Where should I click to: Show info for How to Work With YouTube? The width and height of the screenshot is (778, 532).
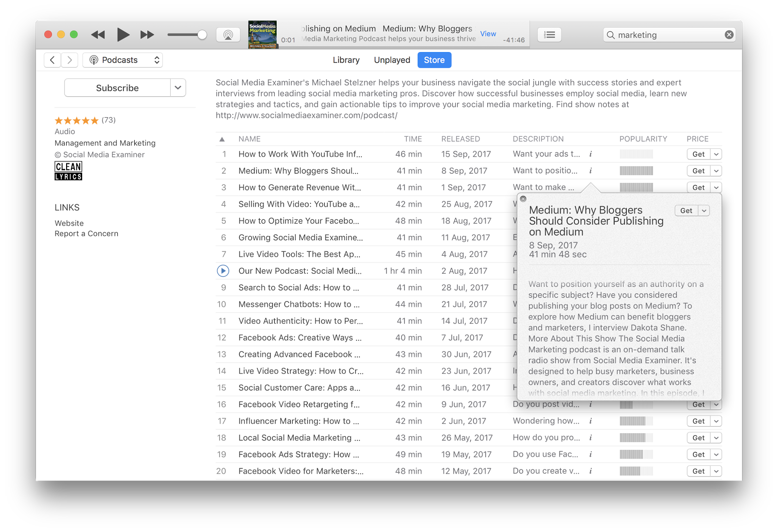click(x=591, y=154)
